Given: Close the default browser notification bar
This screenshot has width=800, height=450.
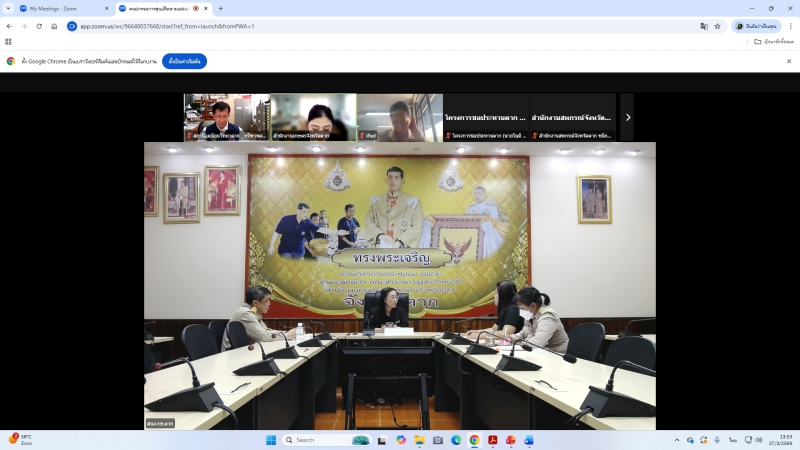Looking at the screenshot, I should 790,61.
